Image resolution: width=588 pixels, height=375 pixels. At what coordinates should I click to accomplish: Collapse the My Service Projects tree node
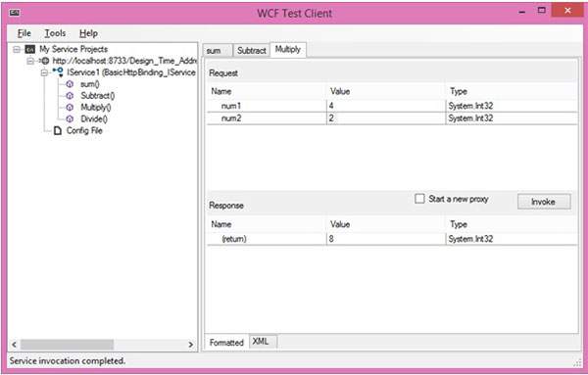[x=17, y=50]
